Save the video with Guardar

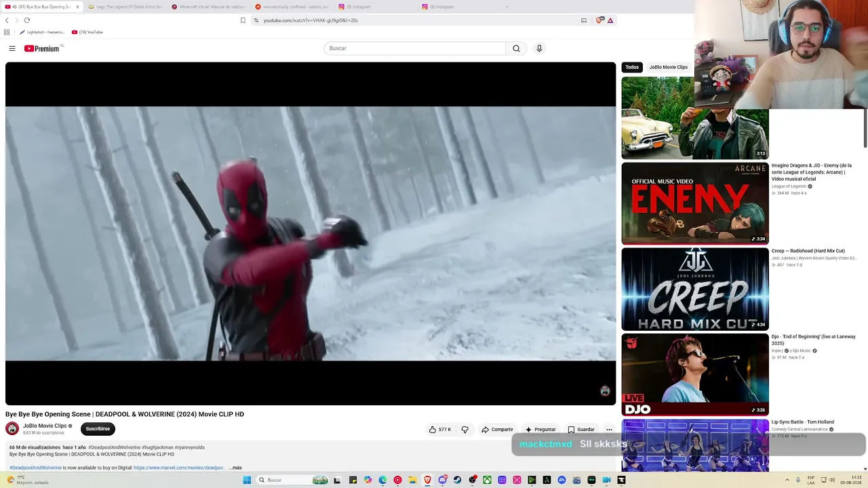point(581,429)
